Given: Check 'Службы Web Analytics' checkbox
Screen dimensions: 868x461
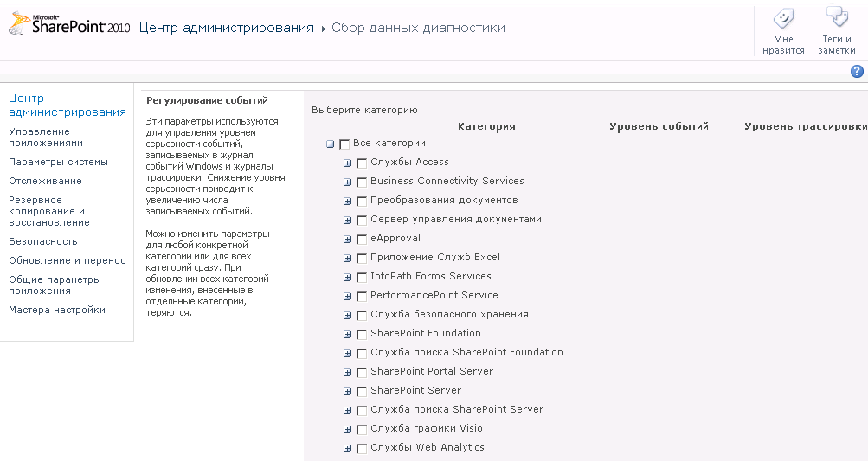Looking at the screenshot, I should pos(362,449).
